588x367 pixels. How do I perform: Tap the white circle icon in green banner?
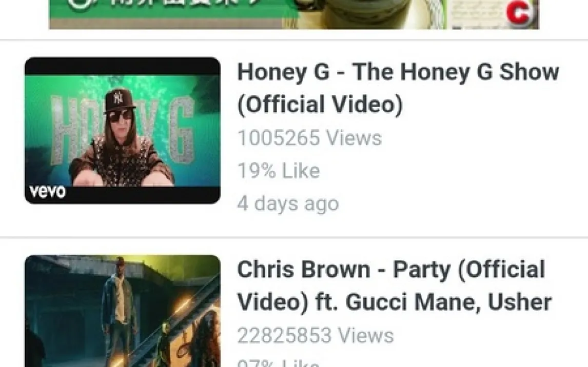pos(79,5)
